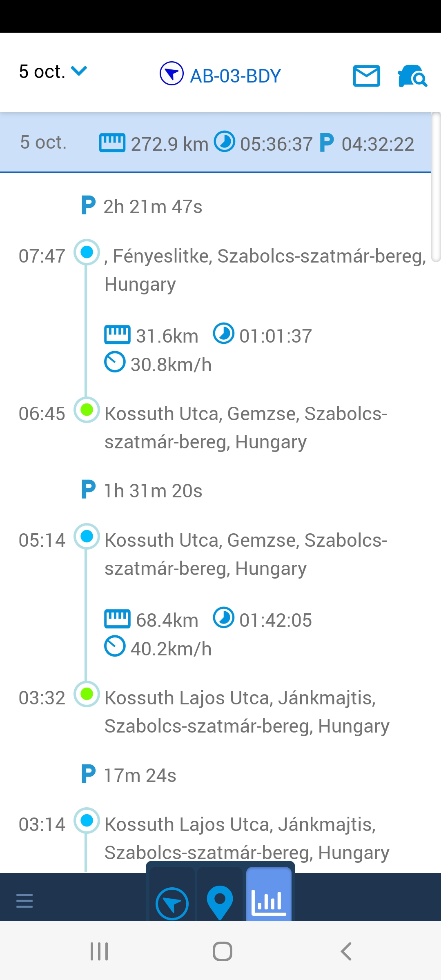Tap the 5 oct. daily summary row
Image resolution: width=441 pixels, height=980 pixels.
click(x=216, y=143)
